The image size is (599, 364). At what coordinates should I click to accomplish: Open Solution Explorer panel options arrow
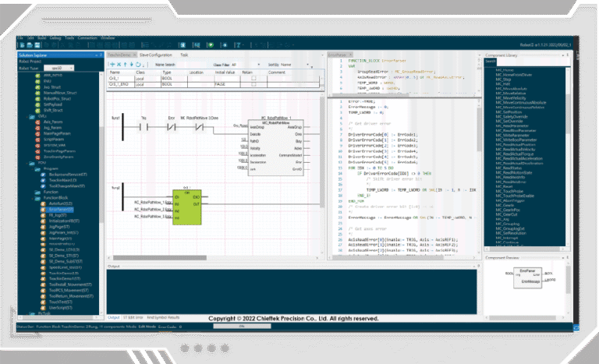click(x=96, y=55)
